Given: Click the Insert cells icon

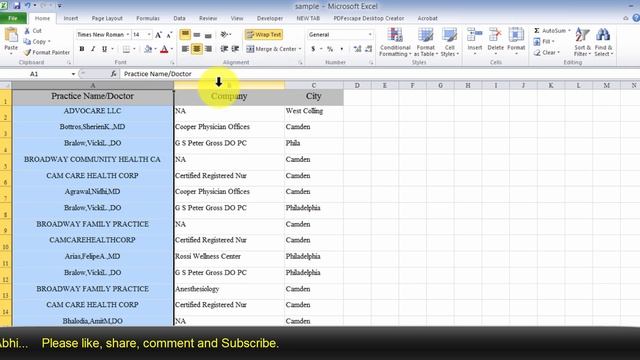Looking at the screenshot, I should click(x=474, y=35).
